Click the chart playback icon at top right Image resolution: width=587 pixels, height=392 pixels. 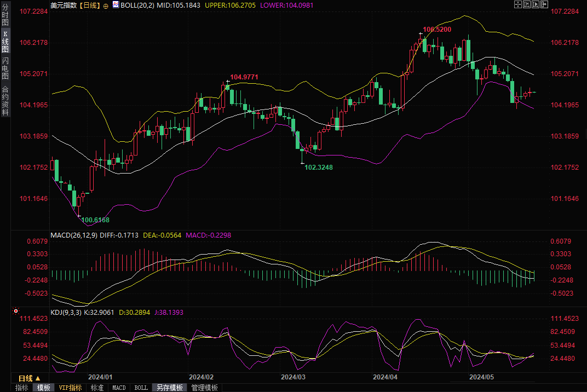point(534,4)
